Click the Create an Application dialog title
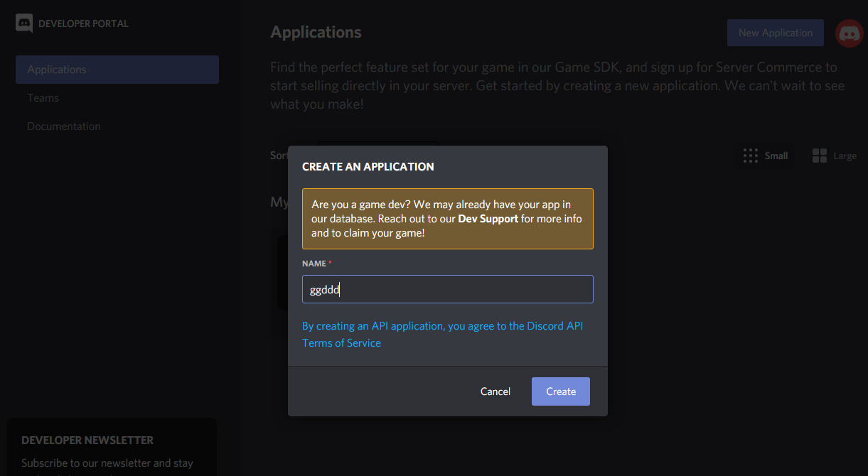 coord(368,167)
